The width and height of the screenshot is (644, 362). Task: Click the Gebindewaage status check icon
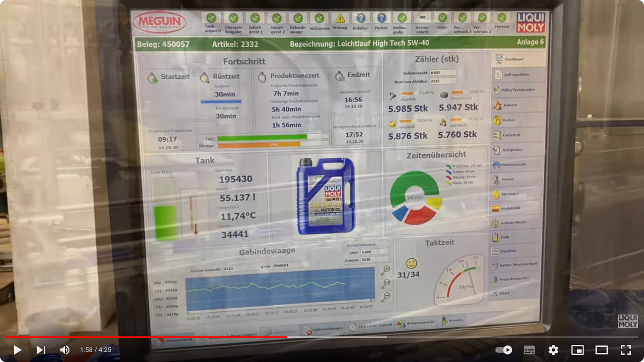[x=298, y=18]
